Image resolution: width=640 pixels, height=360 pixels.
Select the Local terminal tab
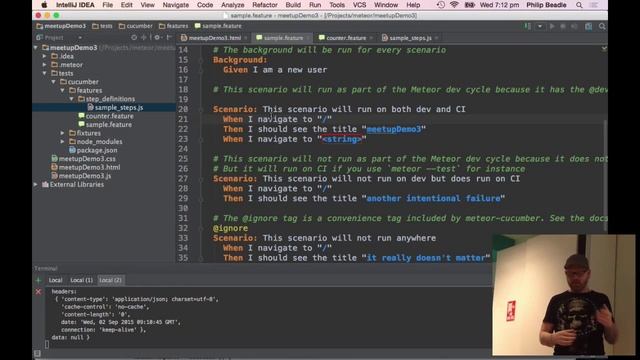[56, 280]
